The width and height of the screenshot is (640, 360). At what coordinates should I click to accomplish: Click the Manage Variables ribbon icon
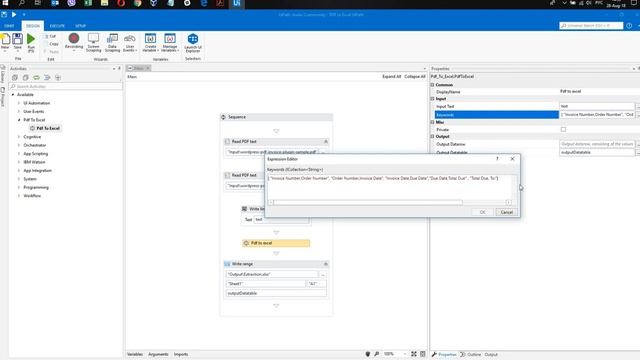(x=170, y=38)
